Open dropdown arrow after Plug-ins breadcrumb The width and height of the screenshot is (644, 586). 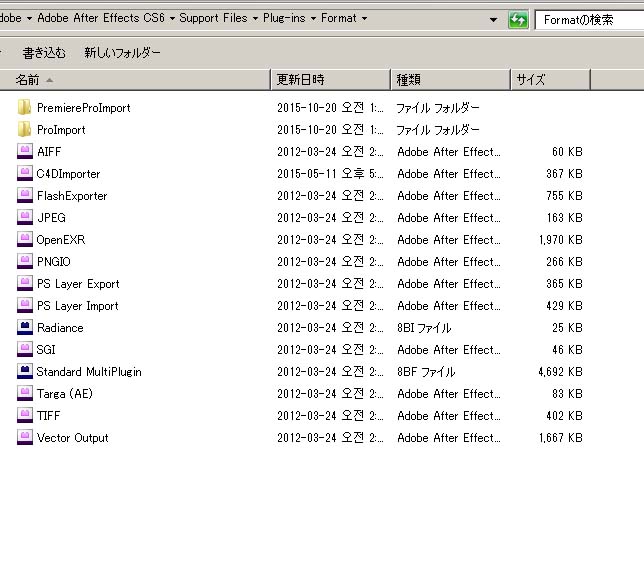point(313,18)
